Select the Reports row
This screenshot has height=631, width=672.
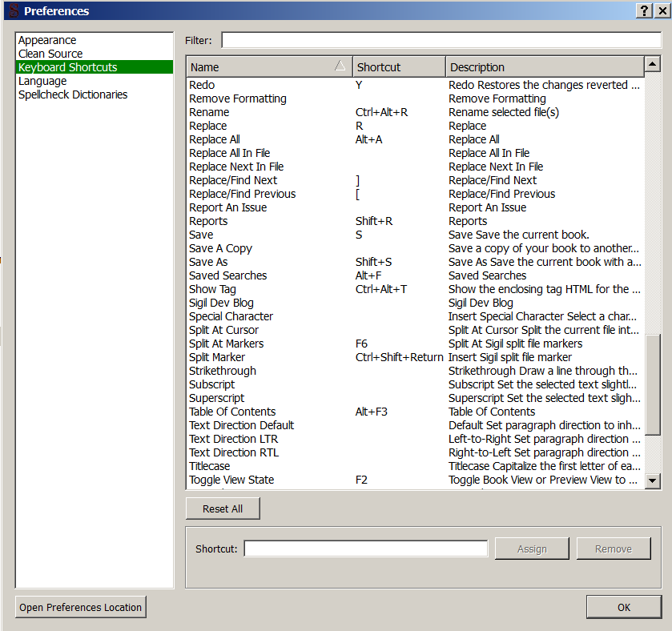tap(415, 222)
